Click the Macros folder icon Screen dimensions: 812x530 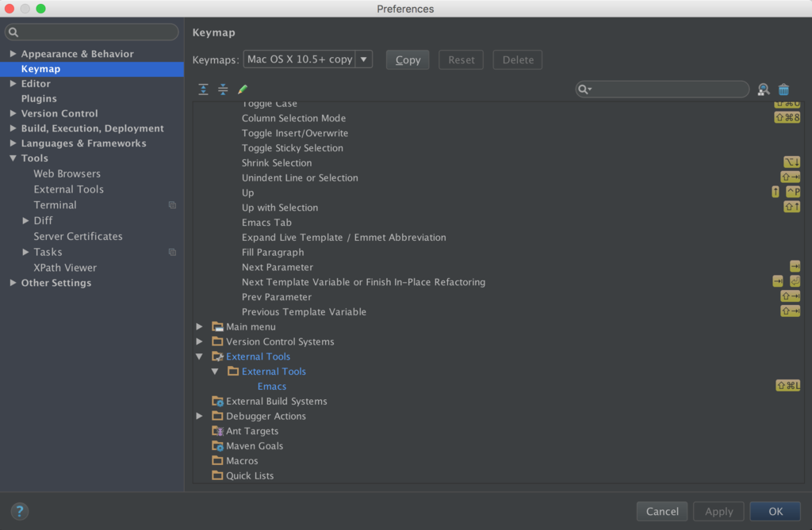217,460
